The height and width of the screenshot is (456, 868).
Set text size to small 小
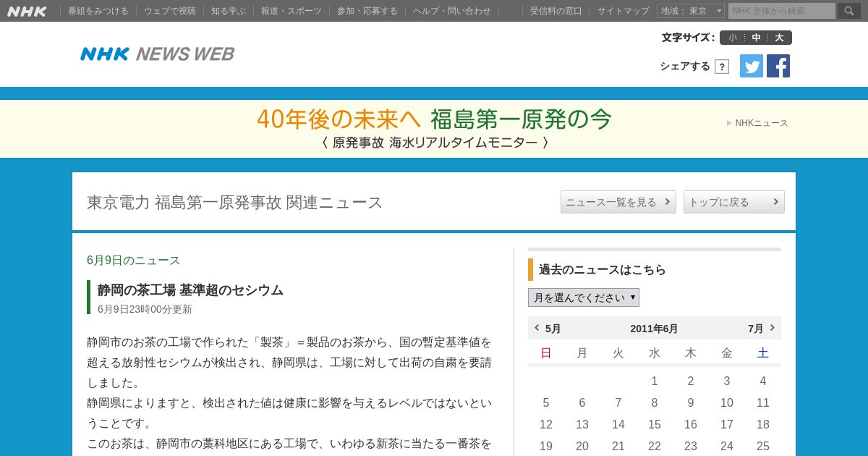click(x=733, y=38)
